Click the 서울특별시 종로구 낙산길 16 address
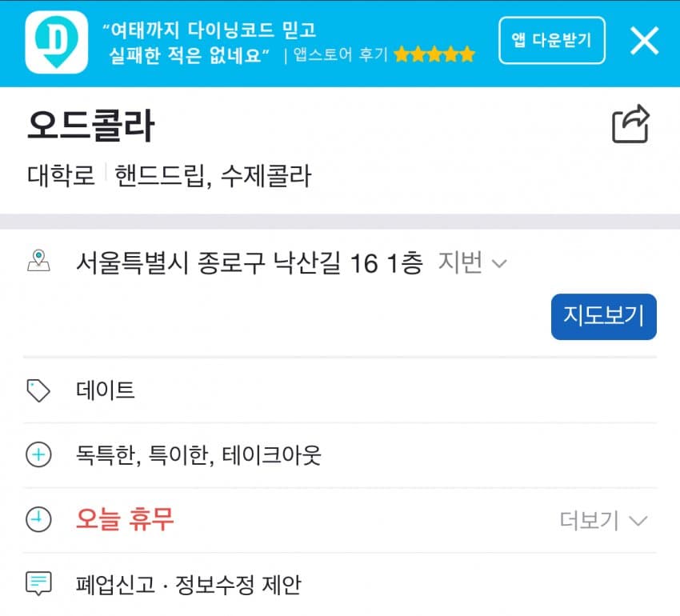This screenshot has height=616, width=680. (x=248, y=262)
